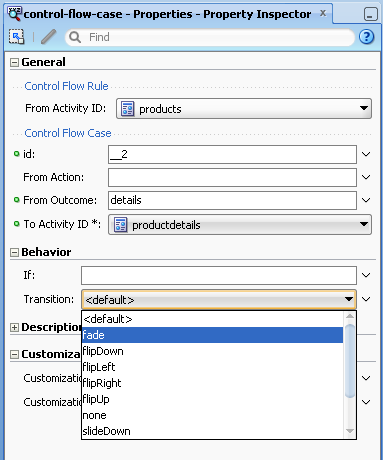
Task: Open property menu arrow next to From Action
Action: (x=366, y=177)
